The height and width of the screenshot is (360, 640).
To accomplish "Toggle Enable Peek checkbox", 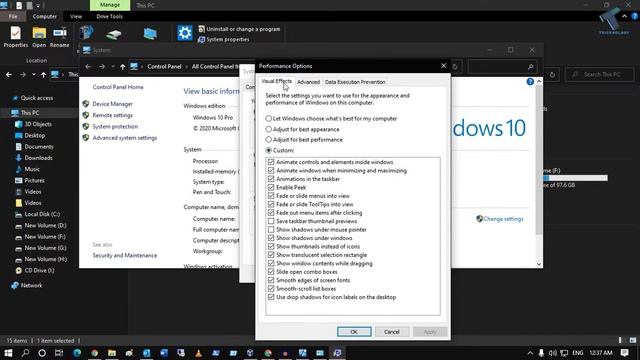I will pyautogui.click(x=271, y=187).
